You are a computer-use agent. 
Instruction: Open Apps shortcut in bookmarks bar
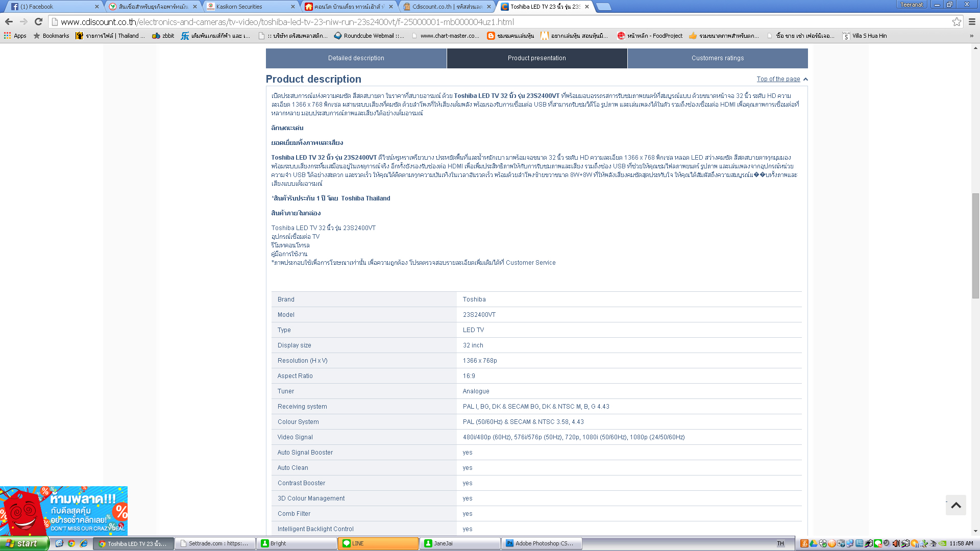click(x=15, y=36)
